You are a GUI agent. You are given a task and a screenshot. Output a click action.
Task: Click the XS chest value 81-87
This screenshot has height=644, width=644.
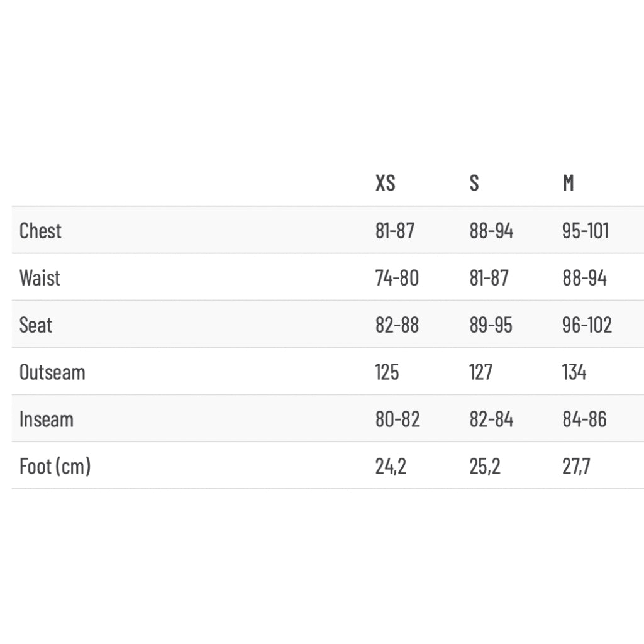click(395, 231)
